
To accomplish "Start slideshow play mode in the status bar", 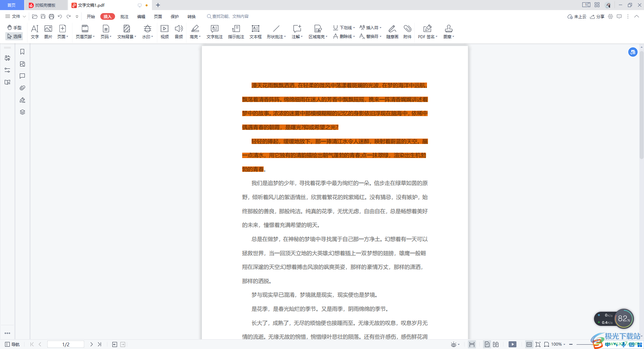I will tap(513, 344).
